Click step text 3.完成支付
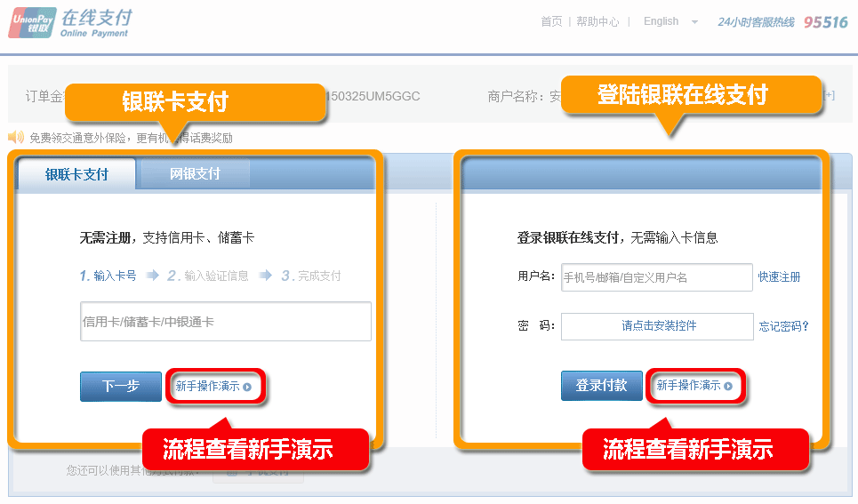The height and width of the screenshot is (504, 858). (311, 276)
